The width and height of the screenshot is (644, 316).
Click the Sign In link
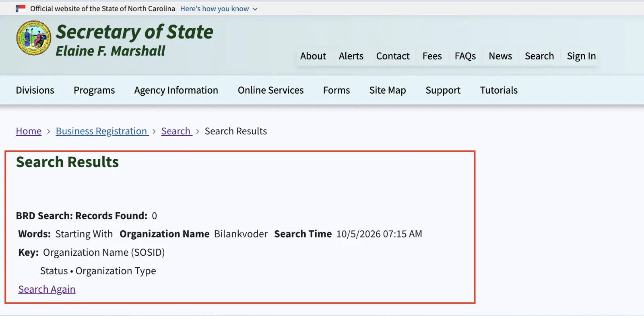[x=581, y=56]
